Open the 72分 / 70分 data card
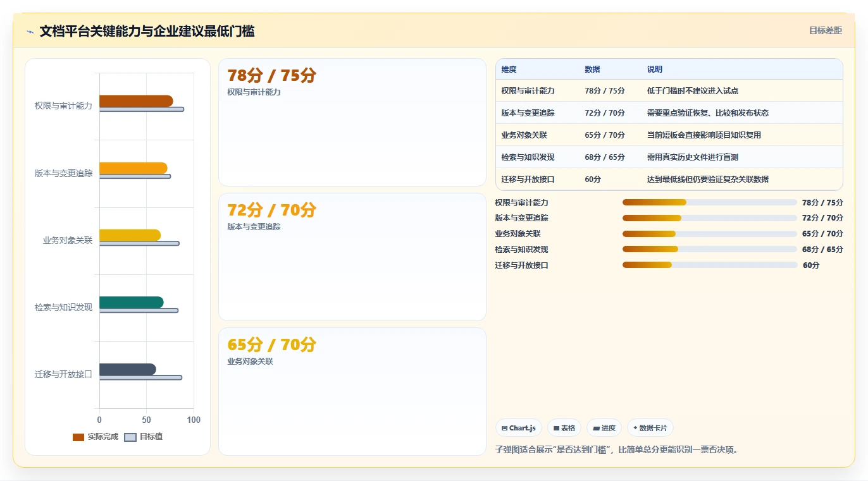This screenshot has height=481, width=868. point(352,257)
